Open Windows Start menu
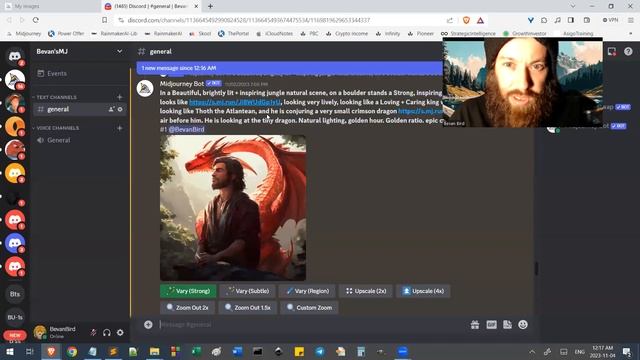 9,351
